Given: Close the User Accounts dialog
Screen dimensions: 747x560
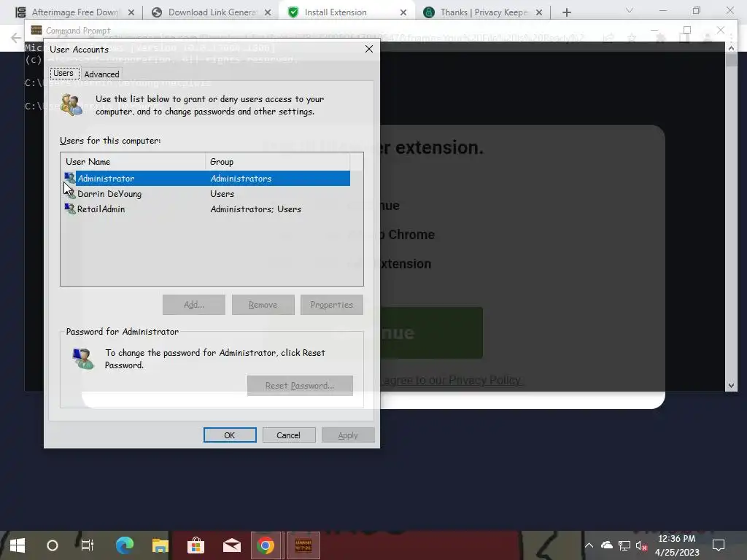Looking at the screenshot, I should click(x=368, y=49).
